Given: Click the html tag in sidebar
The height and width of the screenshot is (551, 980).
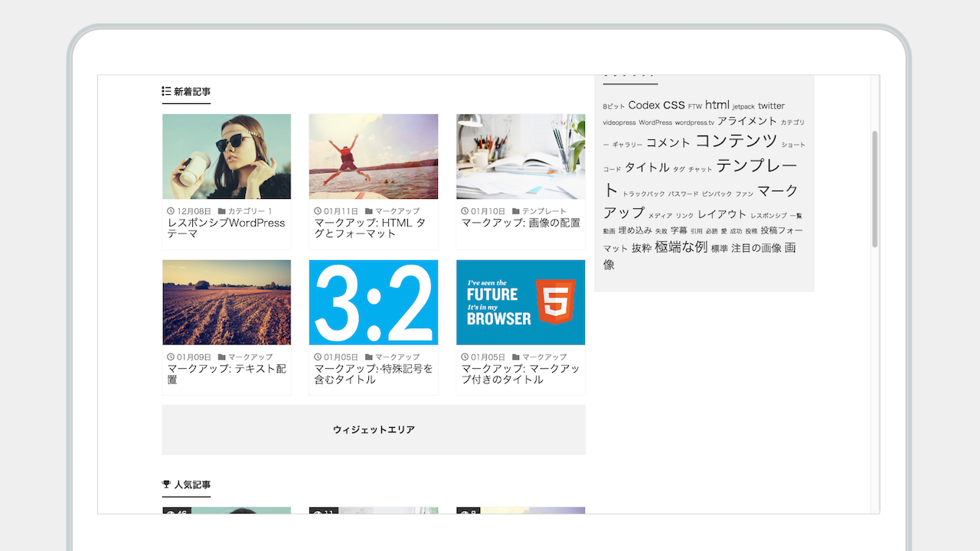Looking at the screenshot, I should (717, 105).
